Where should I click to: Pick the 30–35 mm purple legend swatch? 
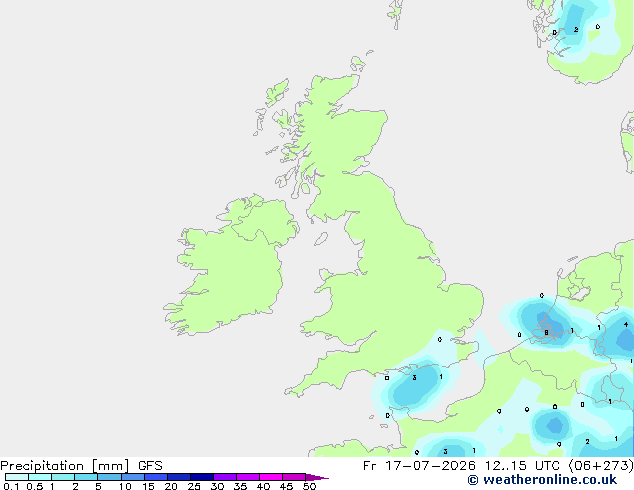(225, 477)
